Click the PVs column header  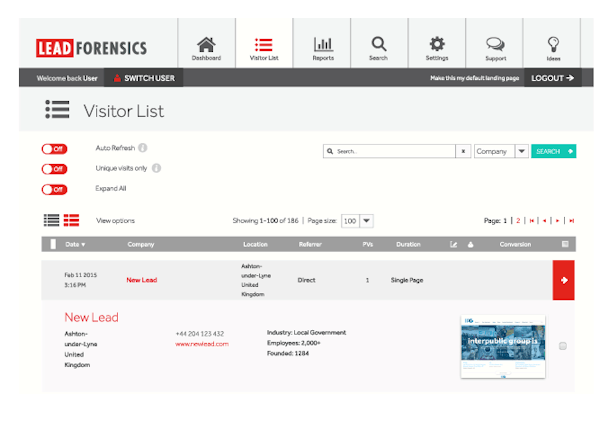367,244
